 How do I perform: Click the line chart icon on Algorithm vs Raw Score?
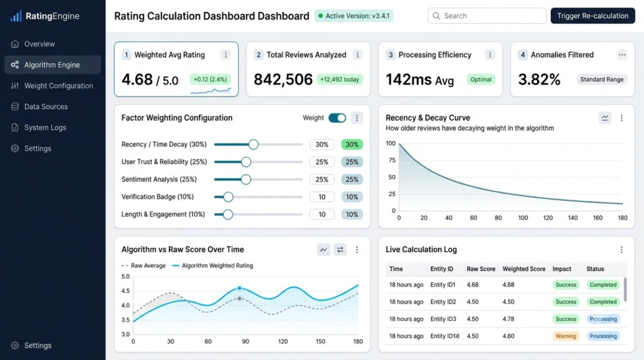324,250
